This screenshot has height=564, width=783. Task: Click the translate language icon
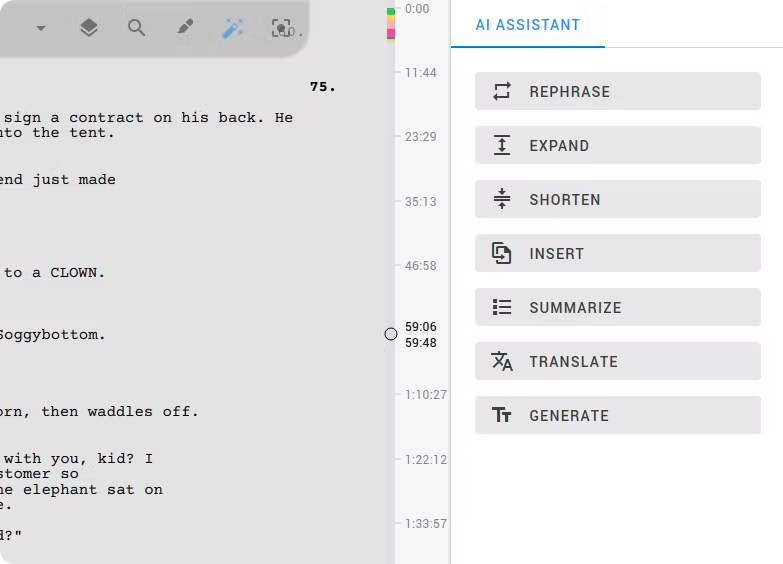click(x=502, y=361)
